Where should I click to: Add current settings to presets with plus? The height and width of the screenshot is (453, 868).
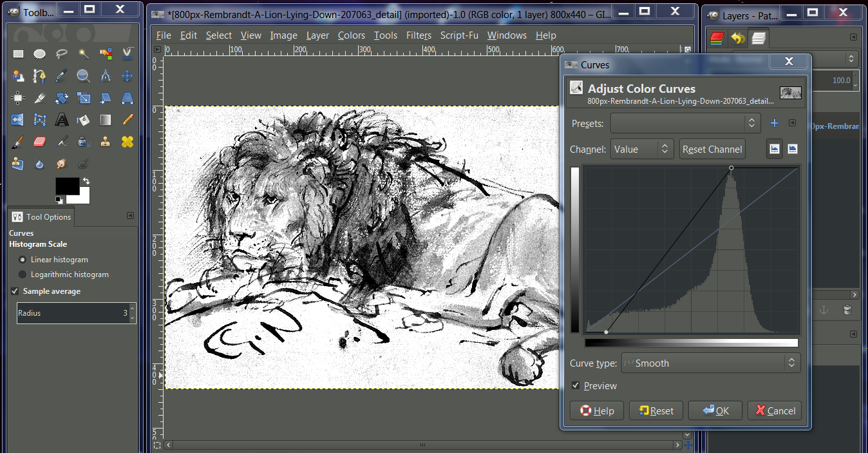coord(775,123)
